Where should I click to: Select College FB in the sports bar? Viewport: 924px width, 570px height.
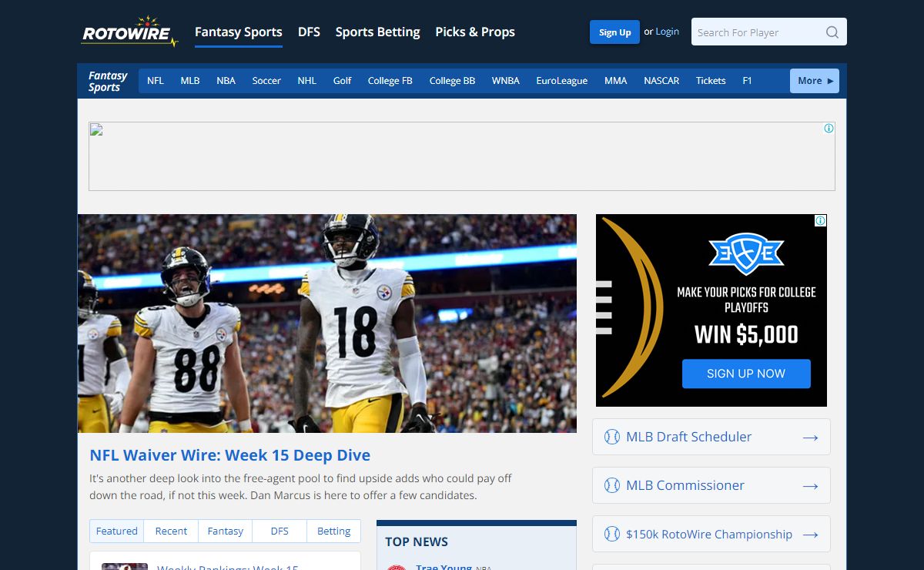[x=390, y=81]
